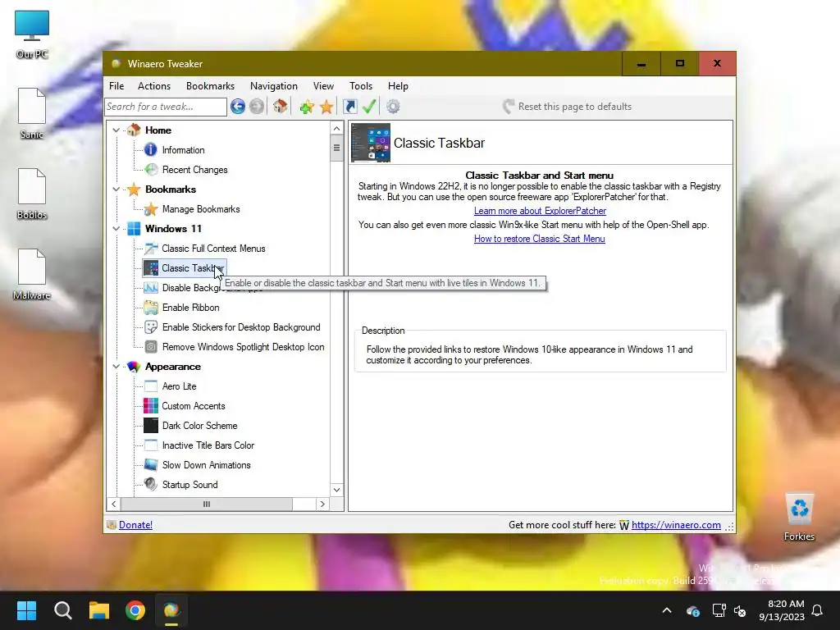The width and height of the screenshot is (840, 630).
Task: Collapse the Appearance tree node
Action: tap(116, 367)
